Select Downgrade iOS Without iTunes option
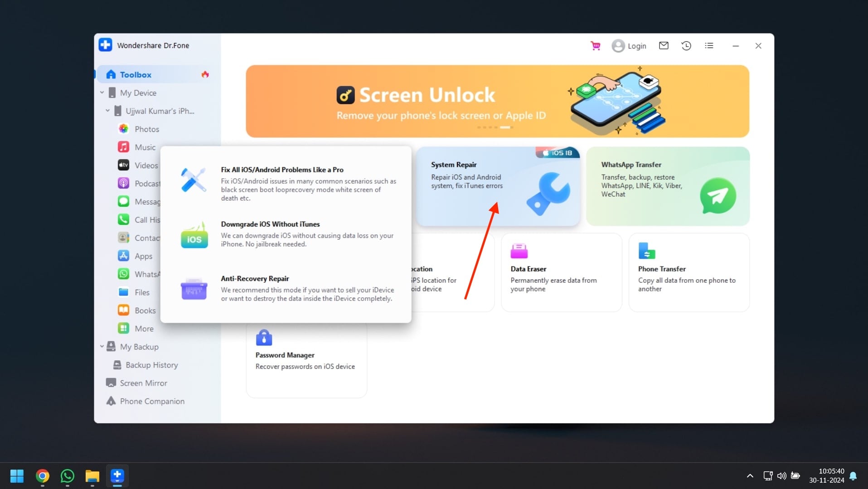The height and width of the screenshot is (489, 868). [x=286, y=234]
